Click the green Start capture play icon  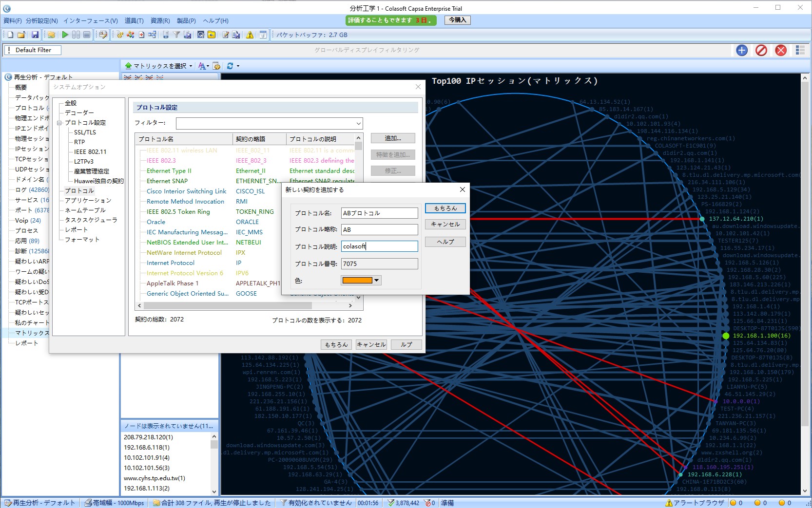point(65,35)
